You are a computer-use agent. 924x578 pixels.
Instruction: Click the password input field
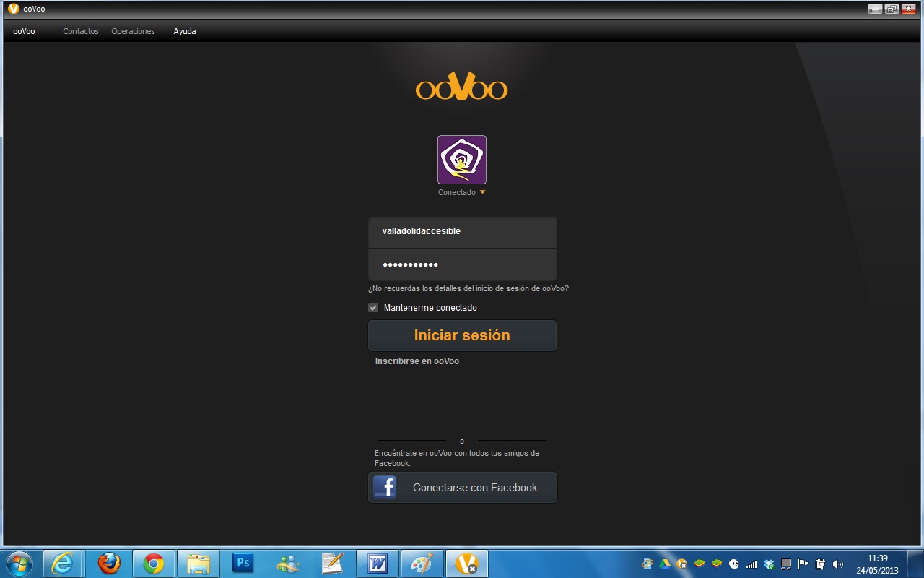[462, 264]
